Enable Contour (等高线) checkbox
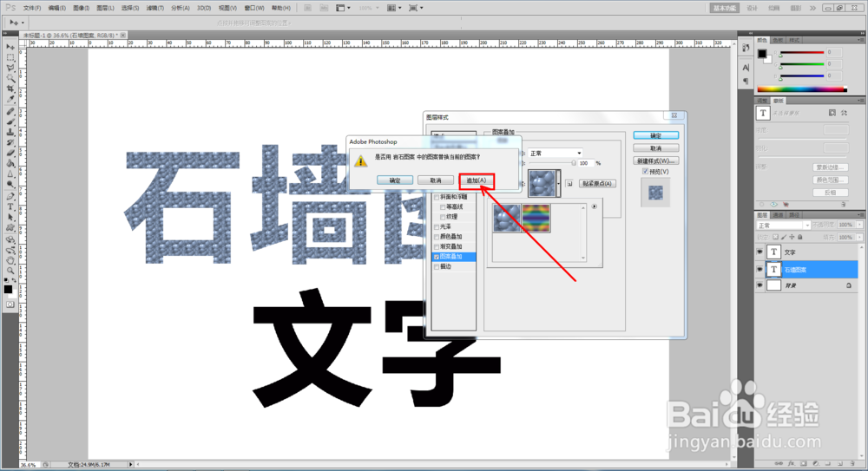Viewport: 868px width, 471px height. point(443,207)
